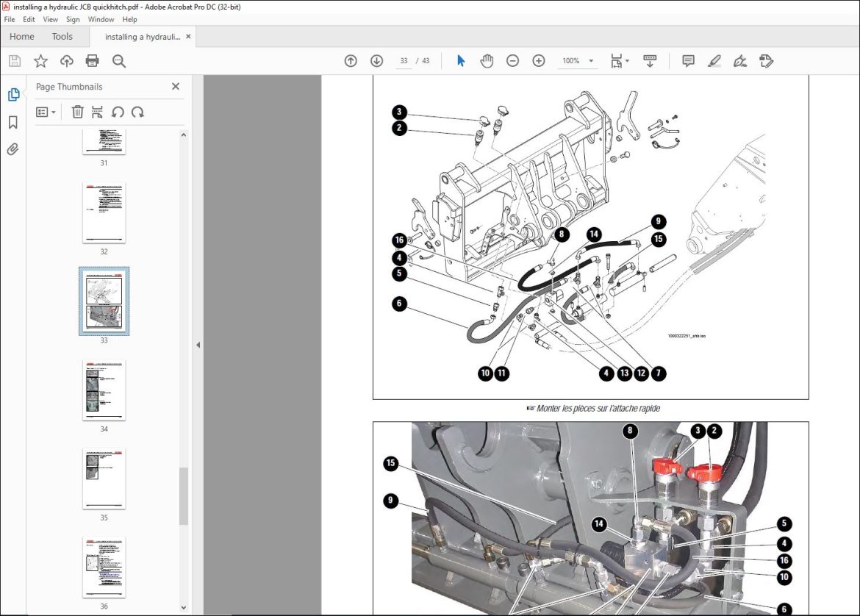Activate the Selection arrow tool

coord(461,61)
